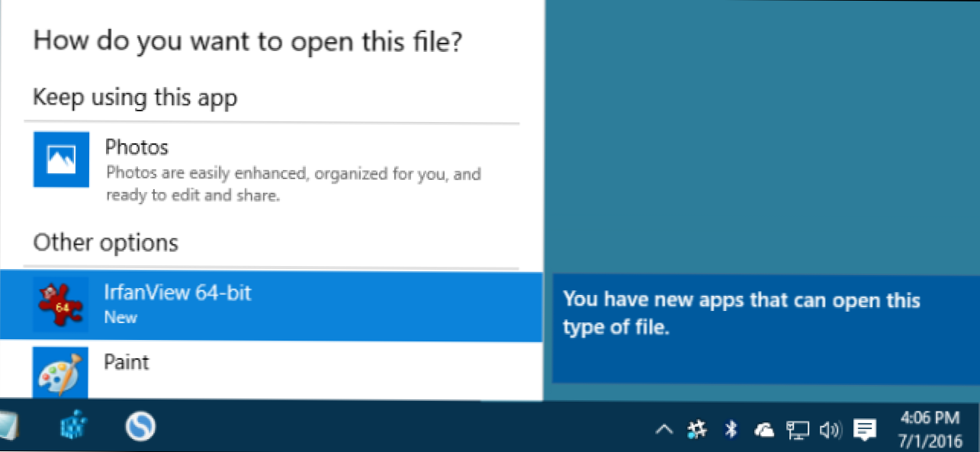Image resolution: width=980 pixels, height=452 pixels.
Task: Click the blue cubes taskbar icon
Action: pos(75,427)
